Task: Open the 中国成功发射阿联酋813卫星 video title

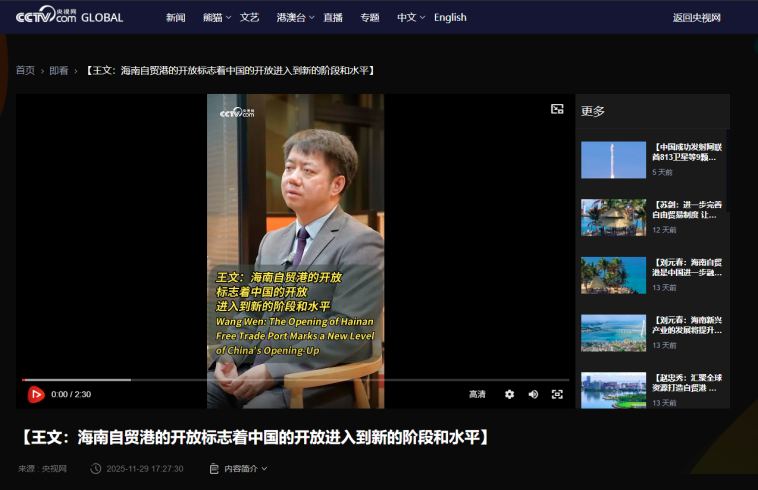Action: [687, 152]
